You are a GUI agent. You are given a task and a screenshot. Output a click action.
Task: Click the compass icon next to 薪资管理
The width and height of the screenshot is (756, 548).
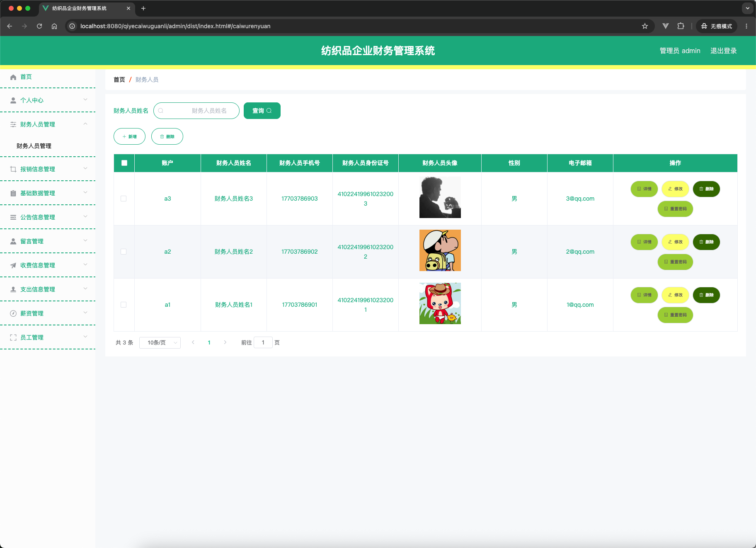click(x=13, y=314)
